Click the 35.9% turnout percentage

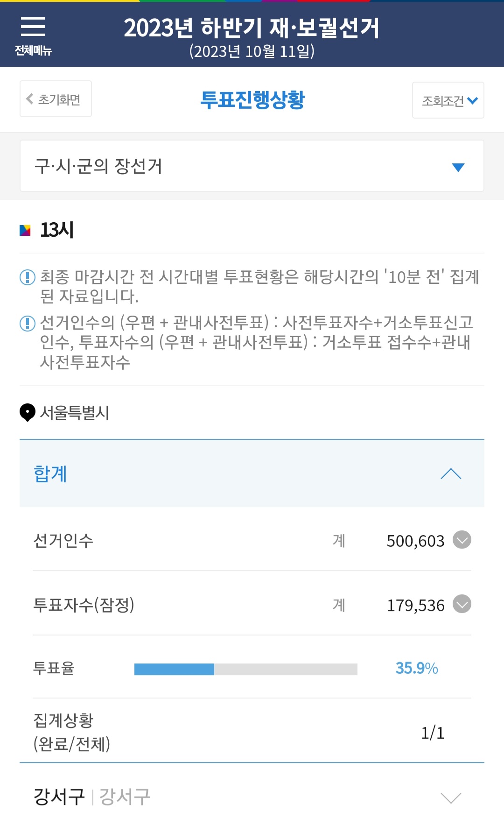[416, 669]
